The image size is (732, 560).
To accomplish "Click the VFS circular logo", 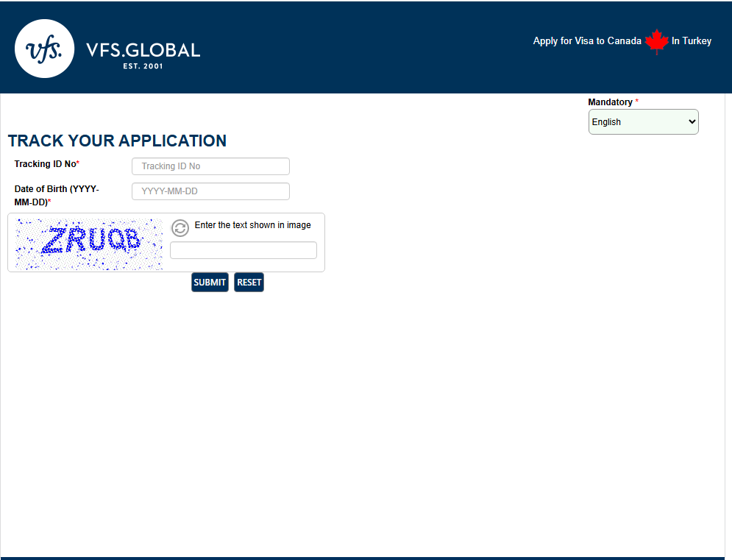I will [x=44, y=49].
